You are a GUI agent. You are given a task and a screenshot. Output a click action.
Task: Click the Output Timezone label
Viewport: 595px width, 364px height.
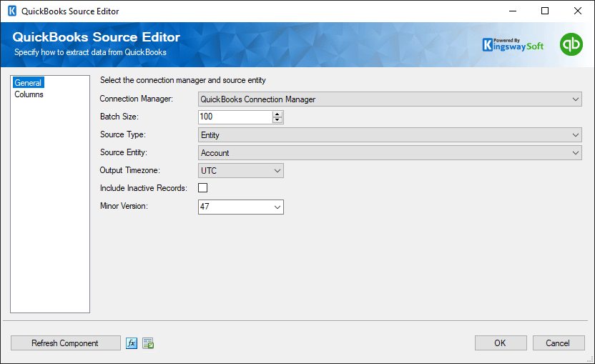pyautogui.click(x=129, y=170)
